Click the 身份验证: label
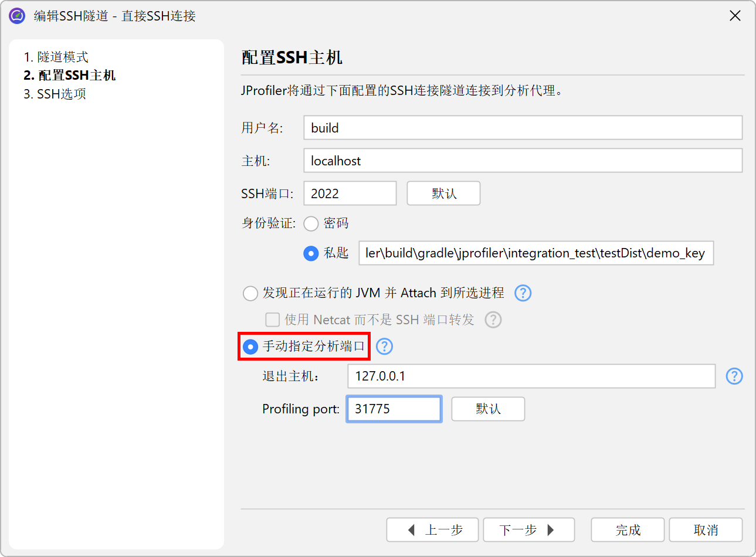This screenshot has width=756, height=557. (269, 223)
